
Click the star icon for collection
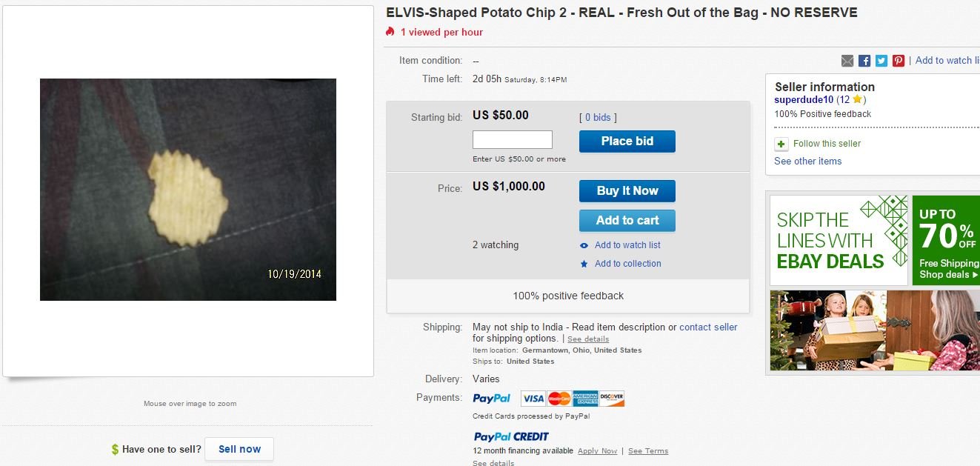click(x=584, y=264)
